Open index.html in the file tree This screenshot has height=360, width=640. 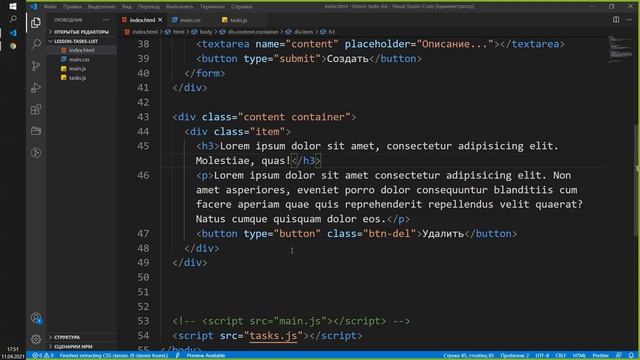81,50
